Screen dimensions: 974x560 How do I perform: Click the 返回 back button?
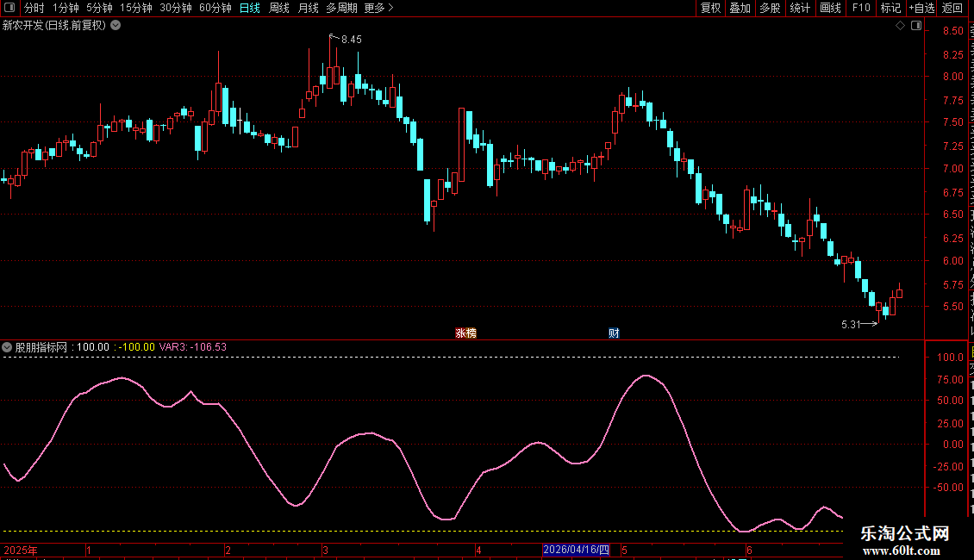coord(952,8)
